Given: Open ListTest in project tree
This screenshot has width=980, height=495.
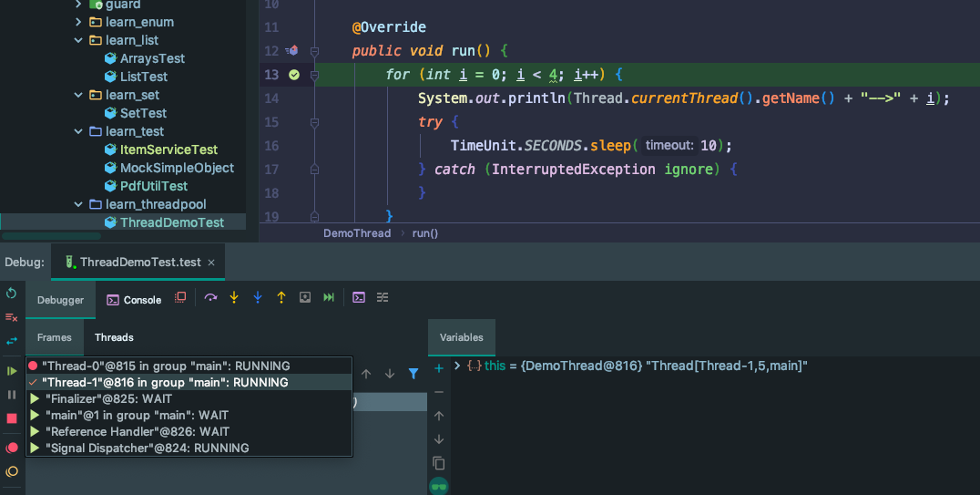Looking at the screenshot, I should click(144, 77).
